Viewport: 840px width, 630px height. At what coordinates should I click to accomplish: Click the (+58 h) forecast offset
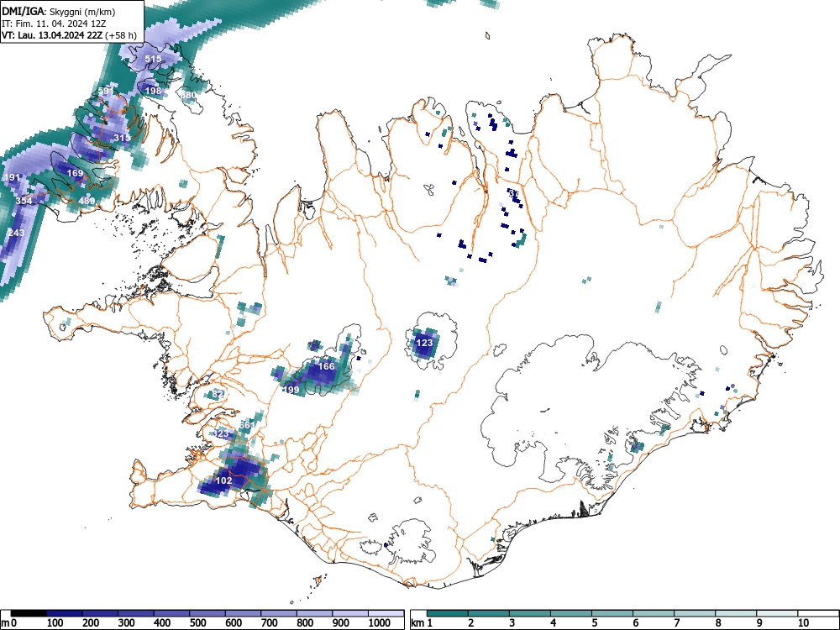point(121,35)
